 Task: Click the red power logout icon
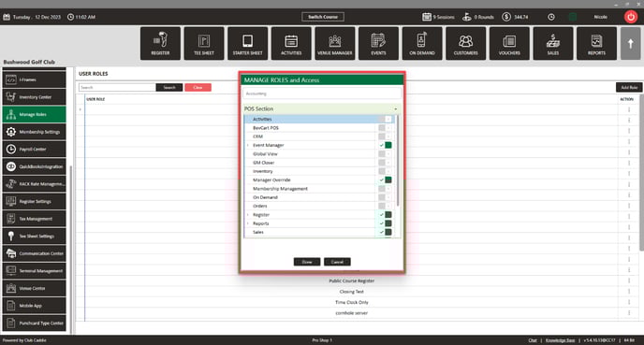pos(631,17)
